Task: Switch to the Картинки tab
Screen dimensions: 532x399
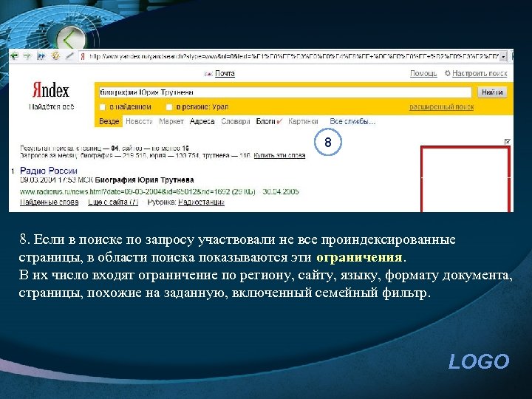Action: click(x=303, y=121)
